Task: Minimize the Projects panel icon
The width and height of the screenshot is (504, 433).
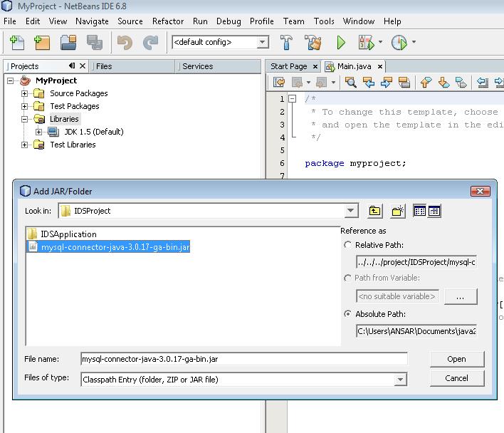Action: pos(72,66)
